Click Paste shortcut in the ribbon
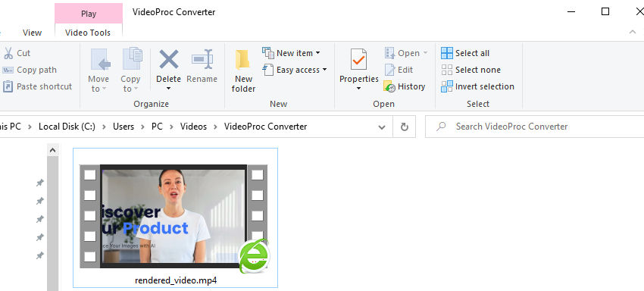Screen dimensions: 644x291 pyautogui.click(x=37, y=86)
